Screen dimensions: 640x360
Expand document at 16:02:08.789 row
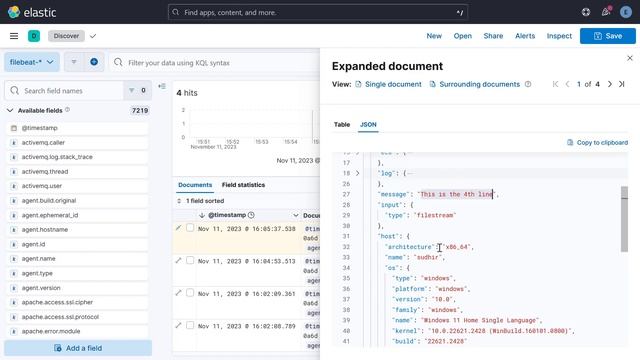click(x=178, y=325)
